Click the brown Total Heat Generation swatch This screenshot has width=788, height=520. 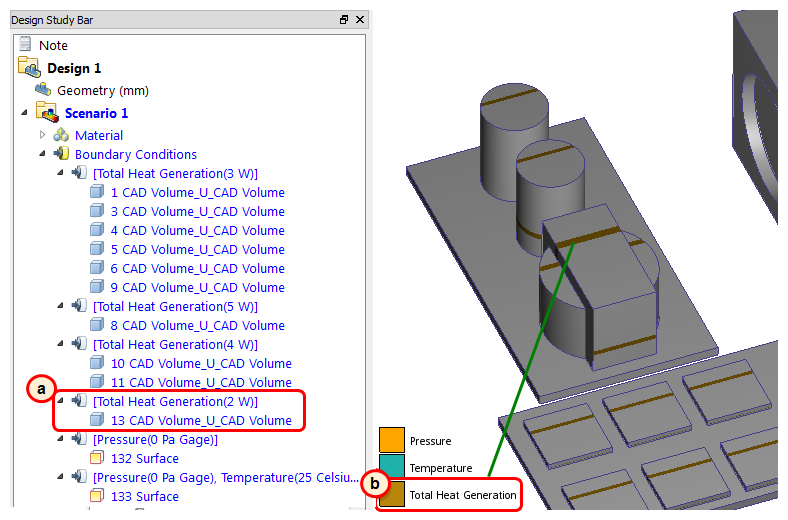click(392, 494)
